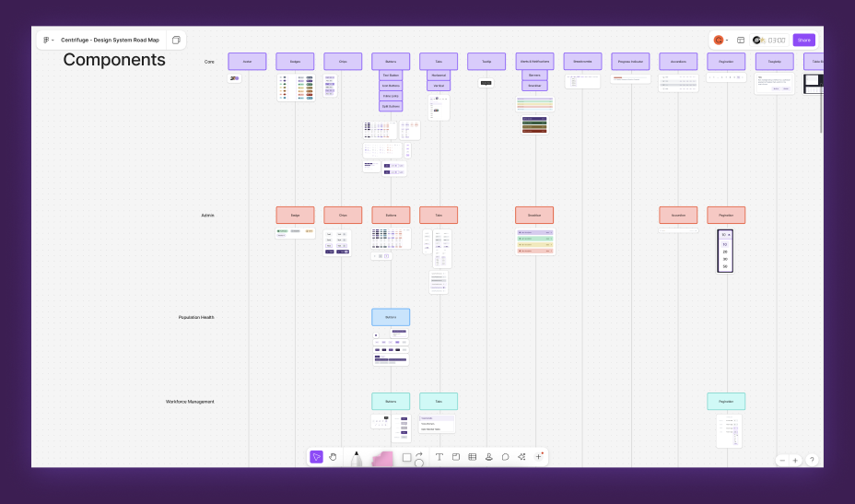855x504 pixels.
Task: Open the FigJam main menu dropdown
Action: pos(49,40)
